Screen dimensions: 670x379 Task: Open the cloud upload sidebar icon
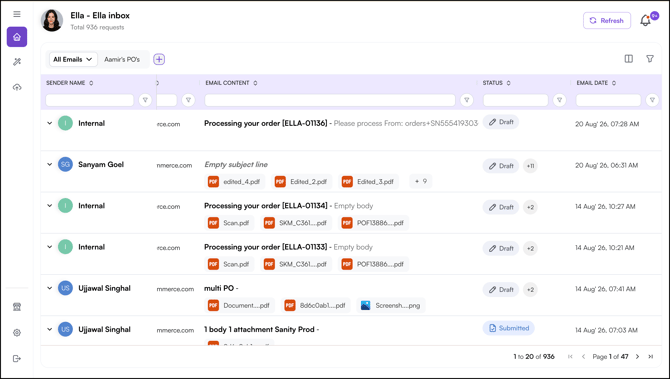(x=17, y=87)
